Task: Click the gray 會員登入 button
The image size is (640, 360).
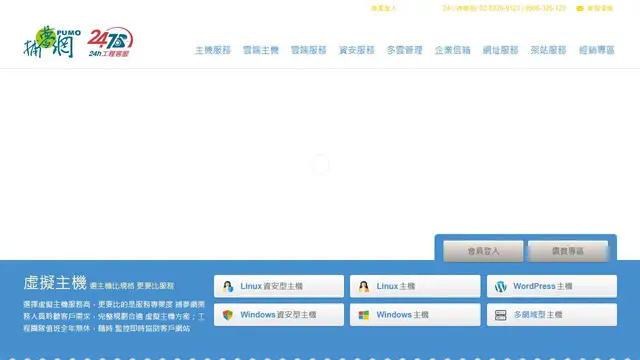Action: click(x=483, y=251)
